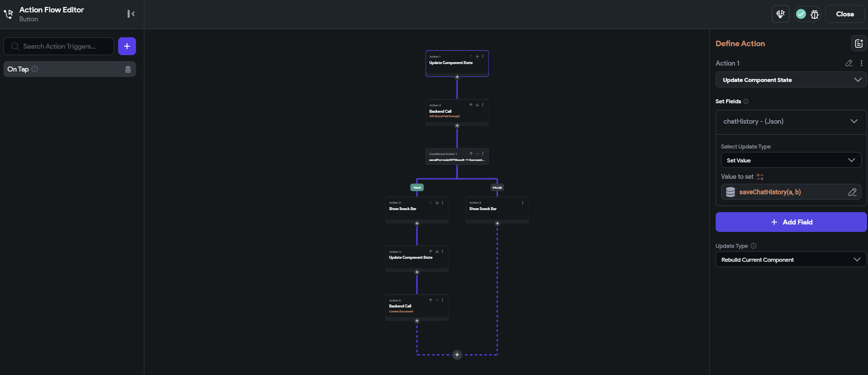Viewport: 868px width, 375px height.
Task: Edit the saveChatHistory(a, b) value with pencil
Action: (x=852, y=192)
